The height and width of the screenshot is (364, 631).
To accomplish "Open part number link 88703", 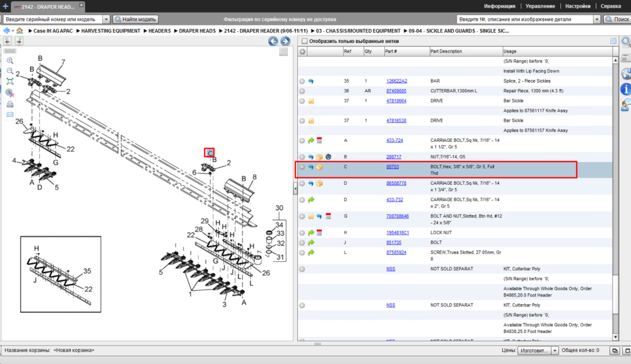I will coord(392,167).
